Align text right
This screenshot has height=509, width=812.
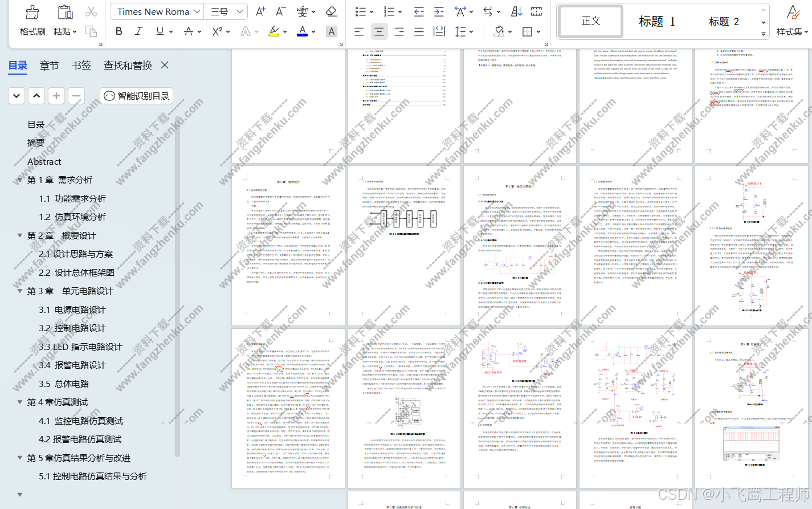point(399,31)
